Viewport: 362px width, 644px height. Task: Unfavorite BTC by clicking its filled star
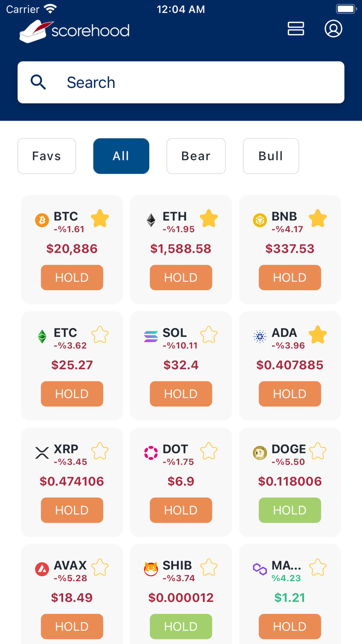[99, 218]
